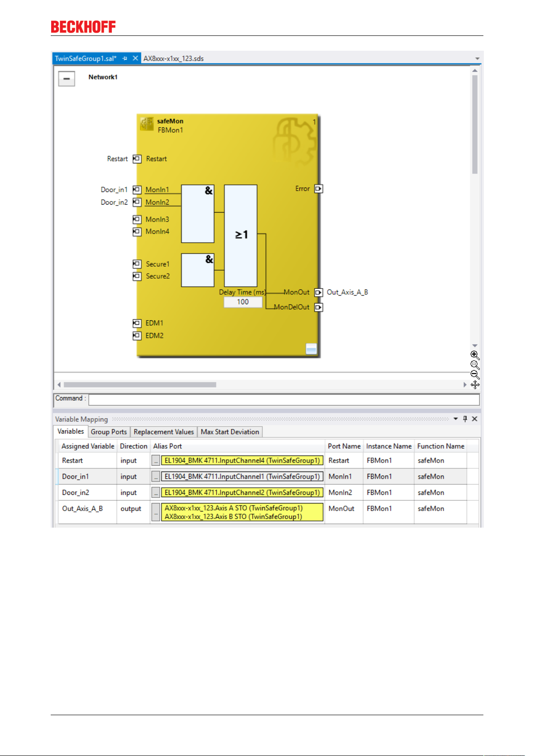
Task: Select the MonIn4 input port connector
Action: point(137,232)
